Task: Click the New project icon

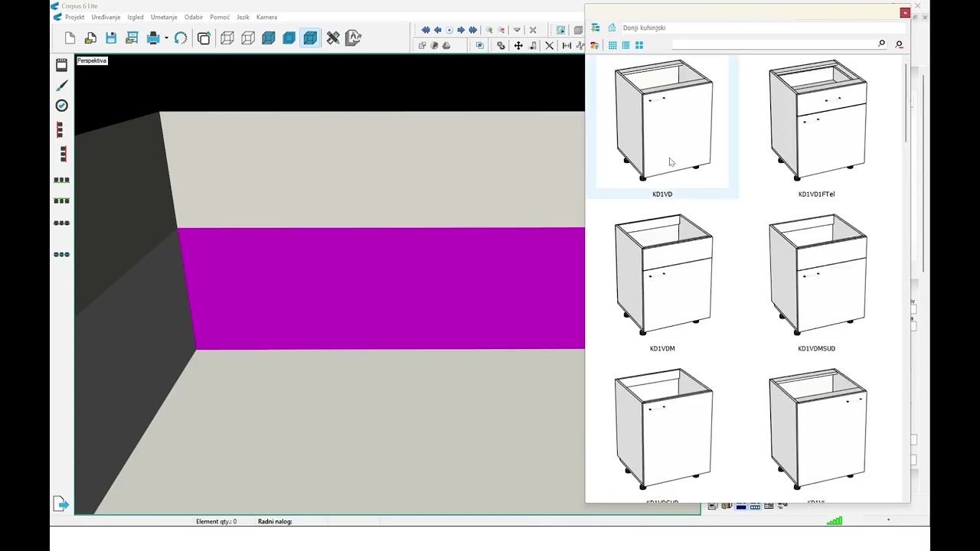Action: (x=70, y=38)
